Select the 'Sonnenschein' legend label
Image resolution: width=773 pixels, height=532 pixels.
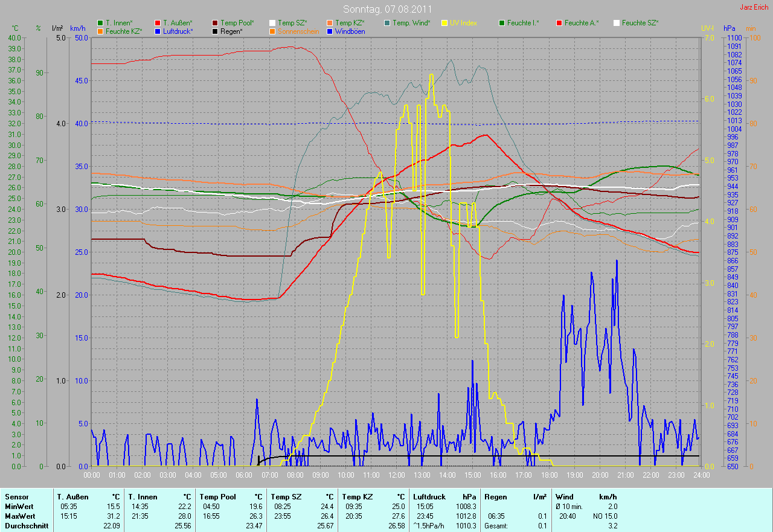click(x=298, y=31)
